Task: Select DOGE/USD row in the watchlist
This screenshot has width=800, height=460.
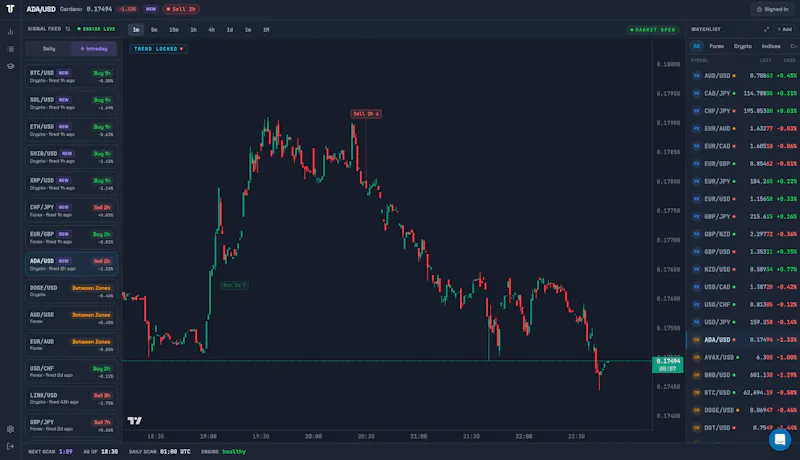Action: tap(744, 410)
